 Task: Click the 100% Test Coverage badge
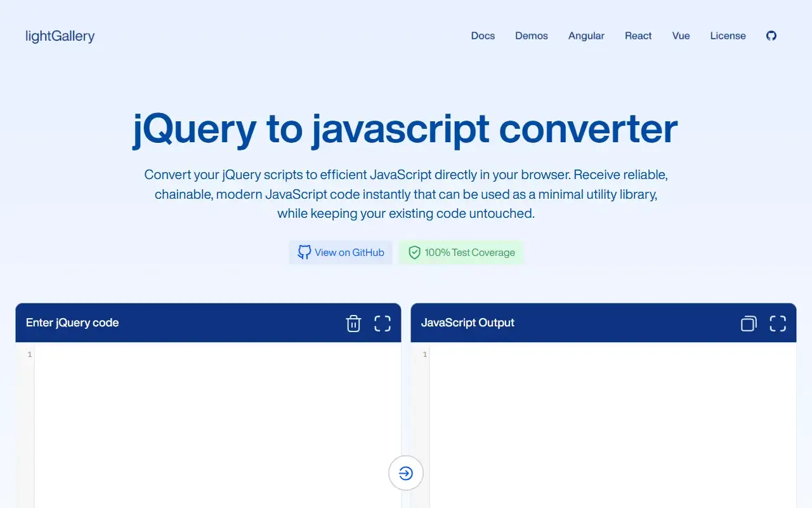(461, 253)
